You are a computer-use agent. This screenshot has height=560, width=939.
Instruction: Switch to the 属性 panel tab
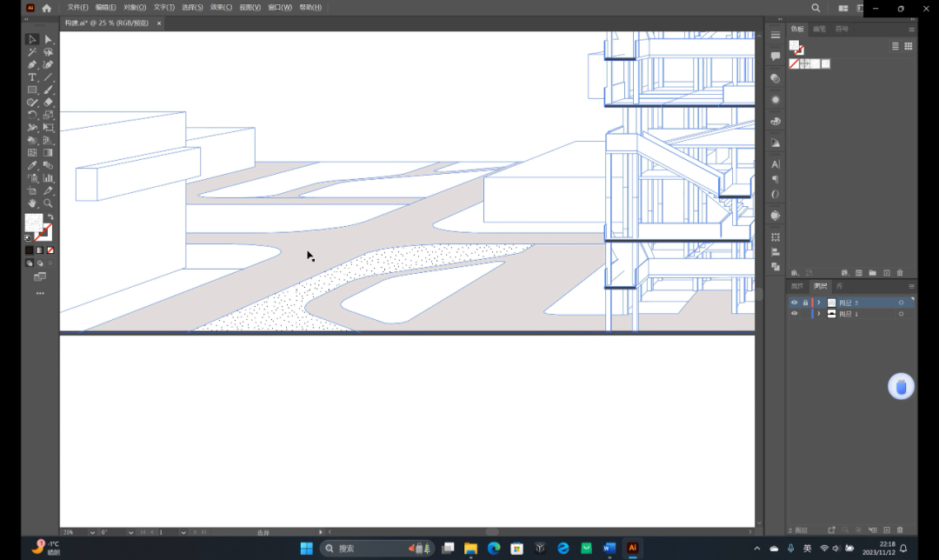pos(797,286)
